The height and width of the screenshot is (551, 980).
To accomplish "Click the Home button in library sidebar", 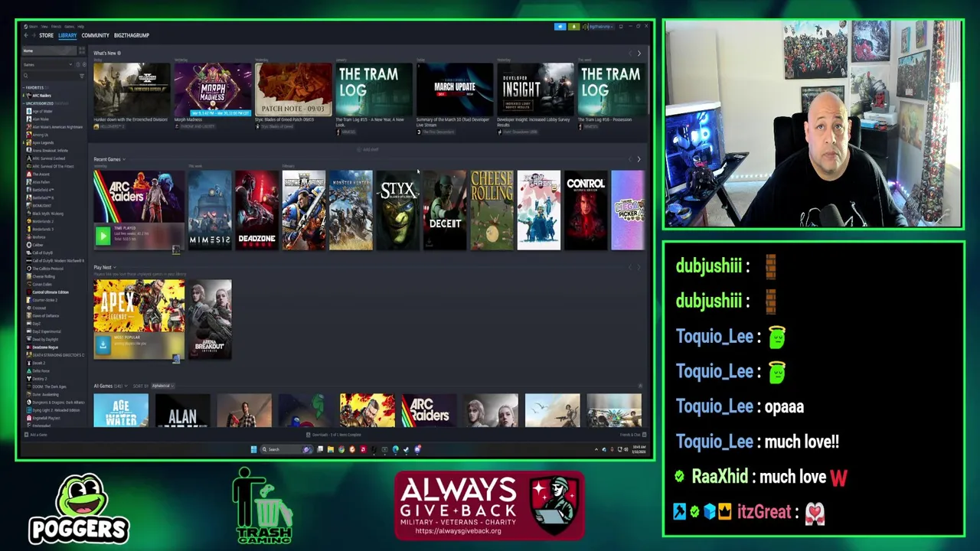I will [49, 51].
